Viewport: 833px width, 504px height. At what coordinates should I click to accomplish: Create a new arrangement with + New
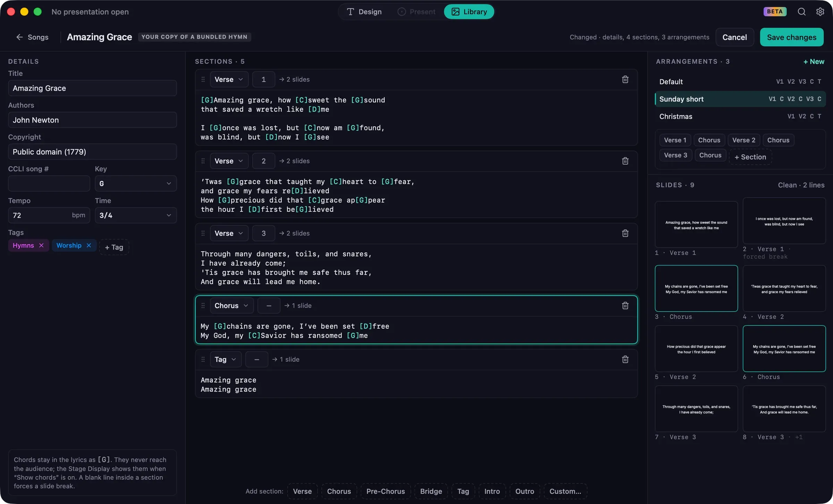point(814,61)
